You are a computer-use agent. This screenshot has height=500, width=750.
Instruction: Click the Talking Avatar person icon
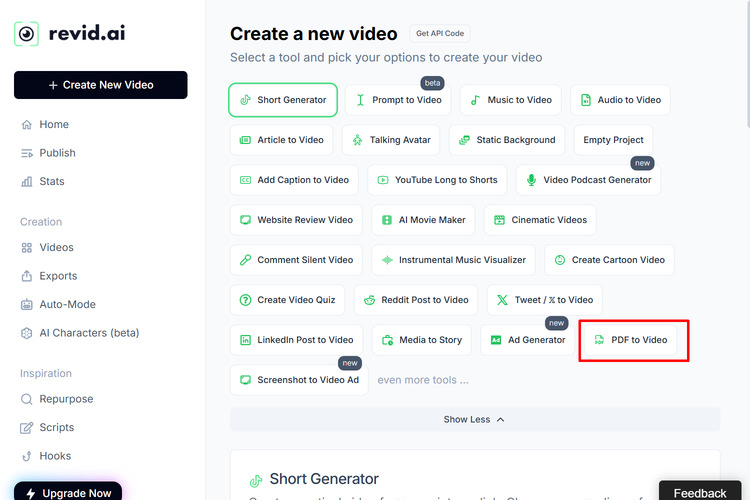(x=357, y=140)
